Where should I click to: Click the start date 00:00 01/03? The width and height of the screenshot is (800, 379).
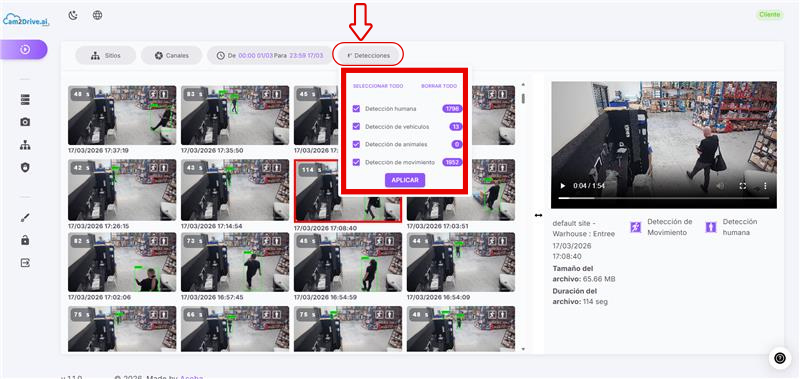click(x=255, y=55)
